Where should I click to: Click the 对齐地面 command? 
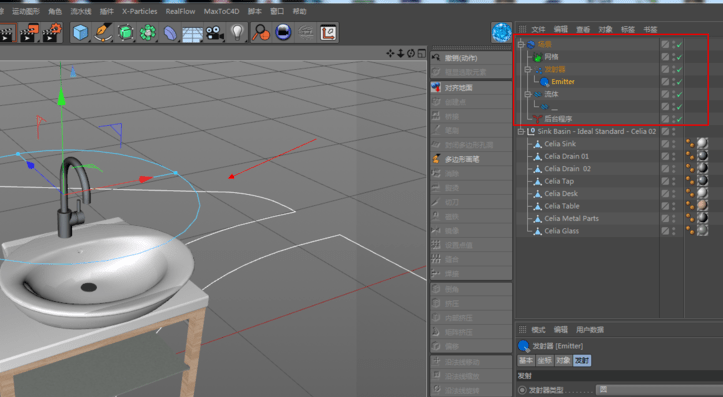click(471, 88)
